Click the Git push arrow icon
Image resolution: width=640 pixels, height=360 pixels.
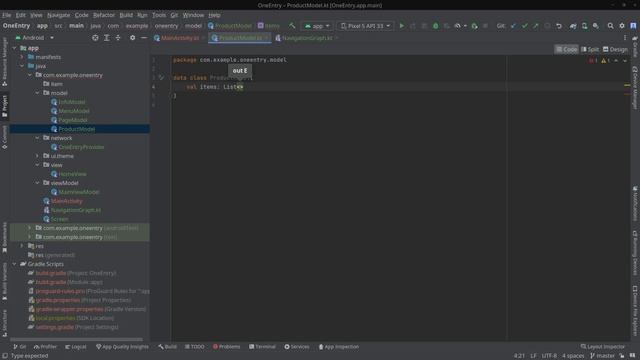coord(536,26)
